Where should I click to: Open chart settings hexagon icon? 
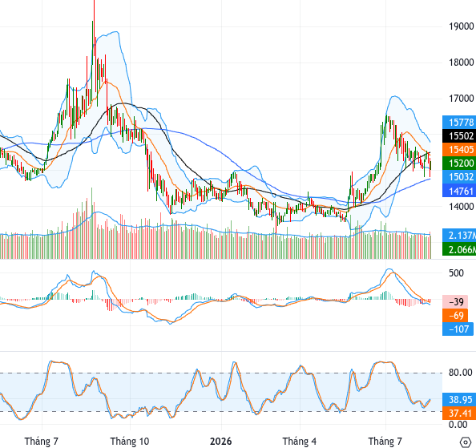pyautogui.click(x=466, y=442)
